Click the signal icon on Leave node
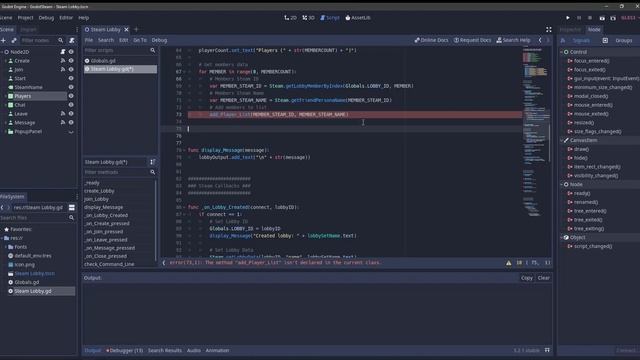This screenshot has width=640, height=360. [x=63, y=113]
